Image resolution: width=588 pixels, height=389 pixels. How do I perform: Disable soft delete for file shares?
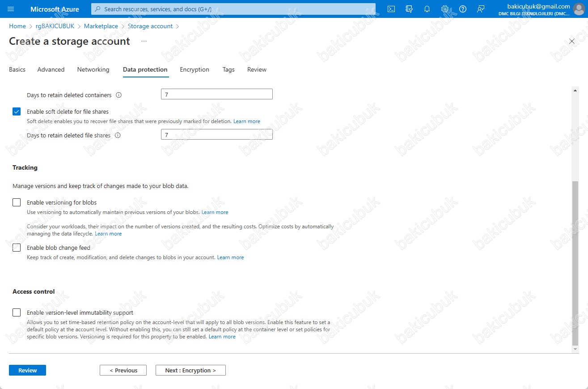pyautogui.click(x=17, y=111)
